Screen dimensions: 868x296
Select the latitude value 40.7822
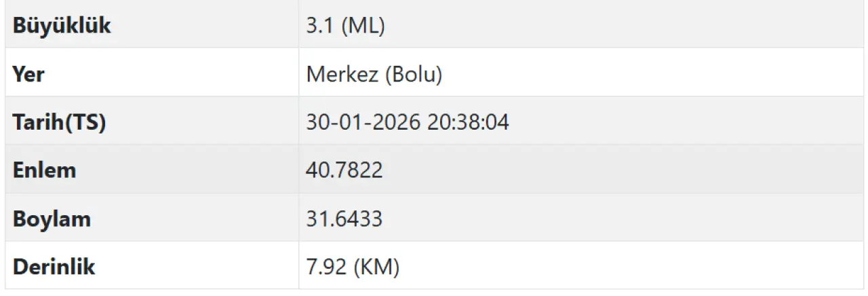(344, 170)
